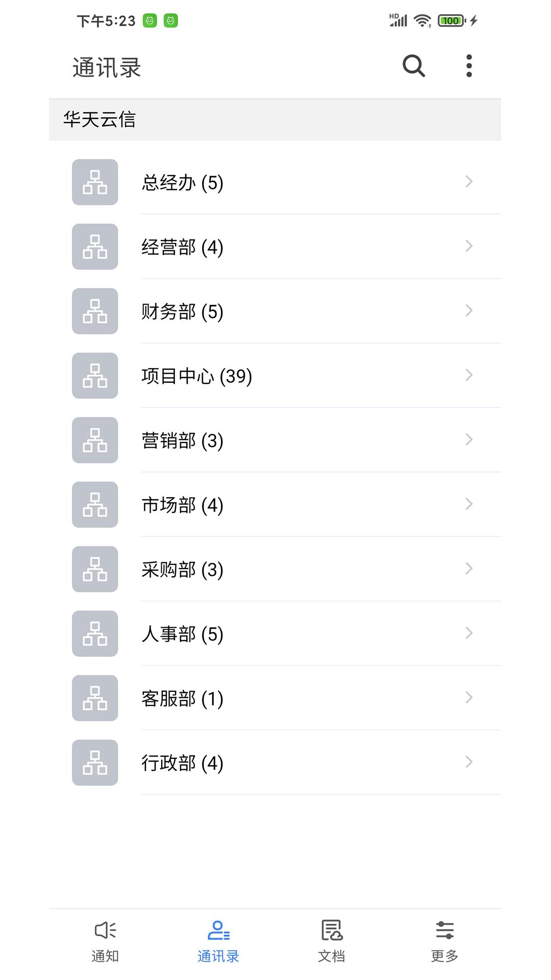This screenshot has width=551, height=980.
Task: Expand the 经营部 row chevron
Action: click(469, 247)
